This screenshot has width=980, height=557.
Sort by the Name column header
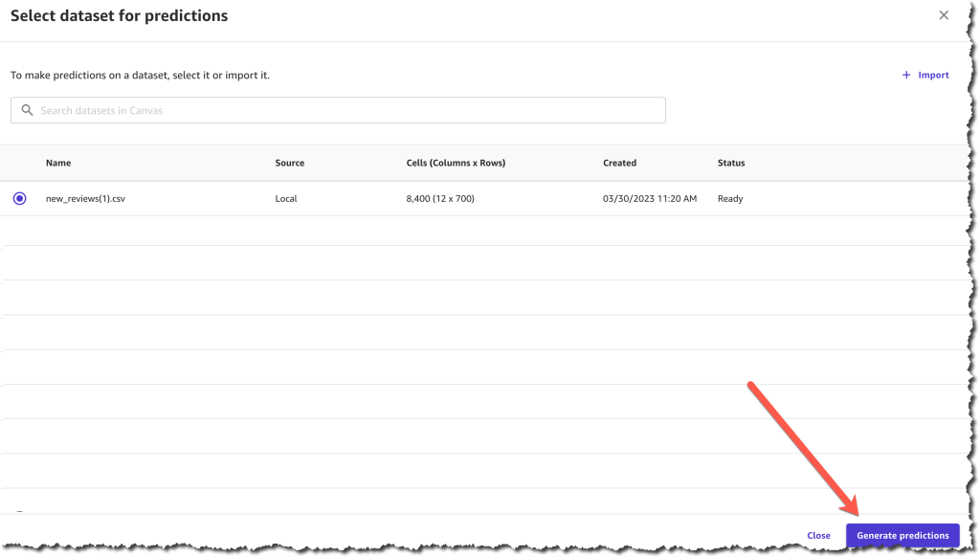57,163
